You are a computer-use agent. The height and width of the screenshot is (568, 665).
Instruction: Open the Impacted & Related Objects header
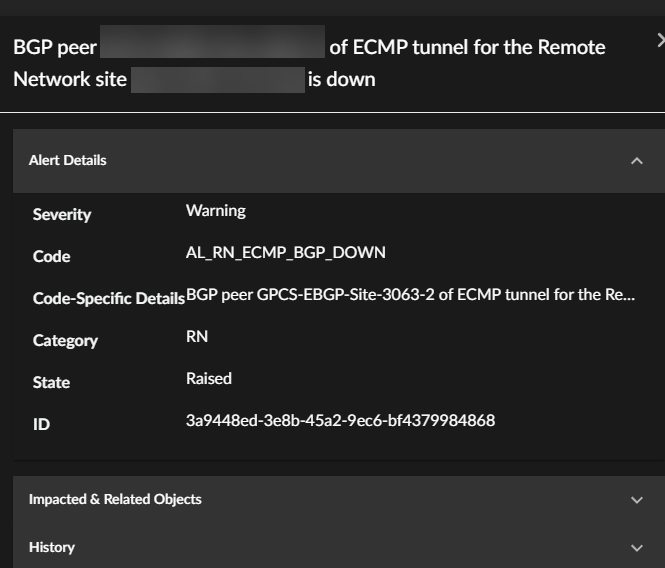click(115, 499)
